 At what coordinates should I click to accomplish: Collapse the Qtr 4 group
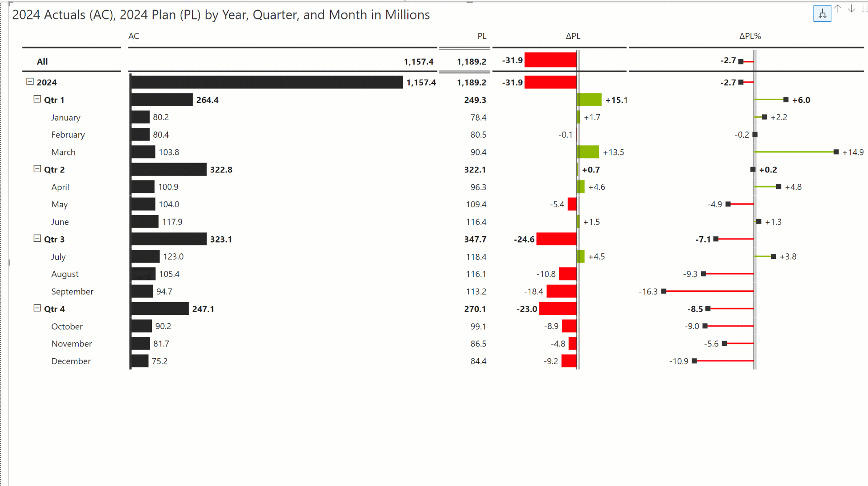pos(37,308)
